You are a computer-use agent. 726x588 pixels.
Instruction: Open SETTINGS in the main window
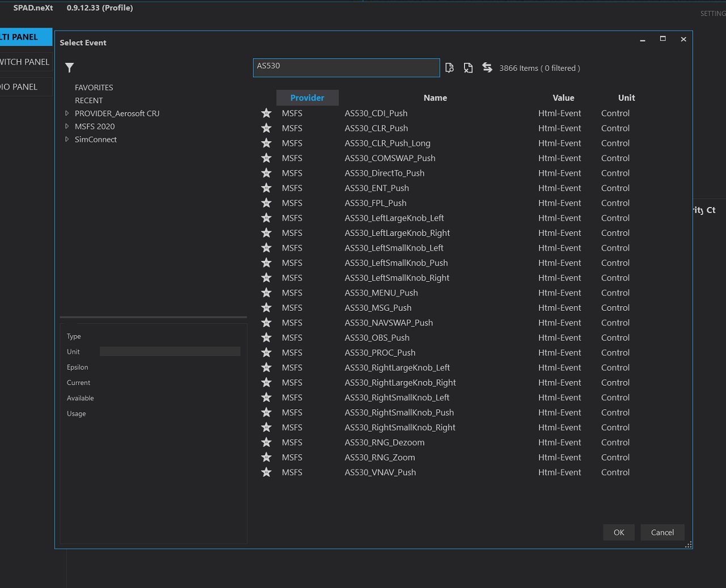(x=713, y=14)
